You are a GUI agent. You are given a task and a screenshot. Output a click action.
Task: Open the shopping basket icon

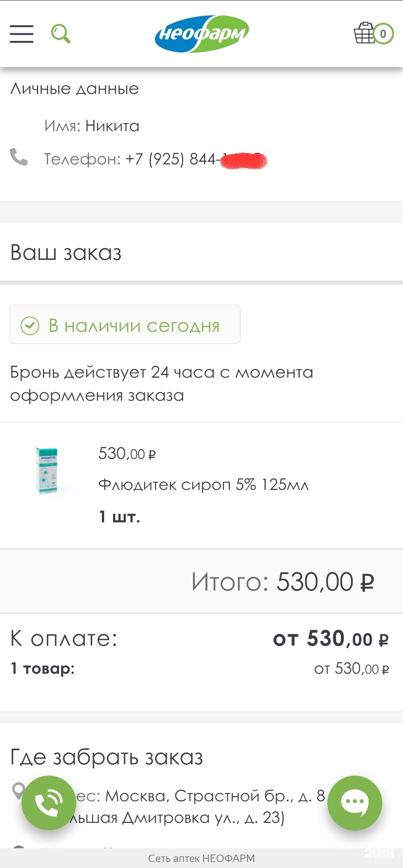[364, 33]
